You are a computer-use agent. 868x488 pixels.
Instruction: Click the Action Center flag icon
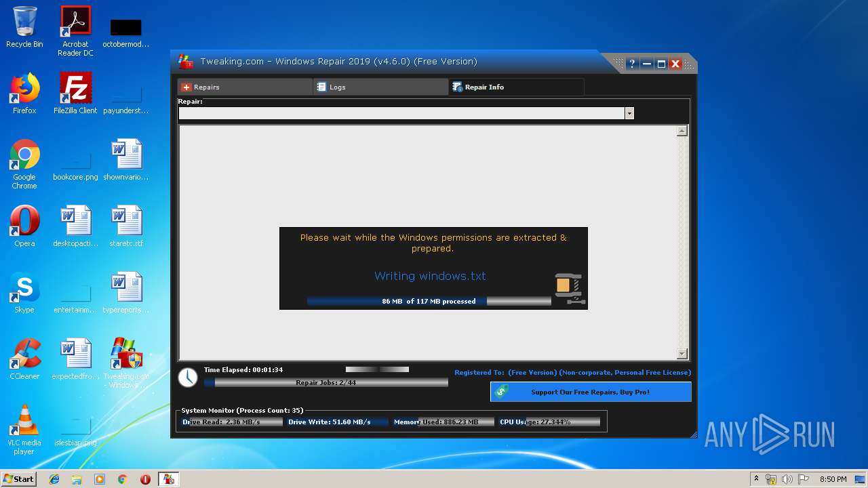click(804, 479)
